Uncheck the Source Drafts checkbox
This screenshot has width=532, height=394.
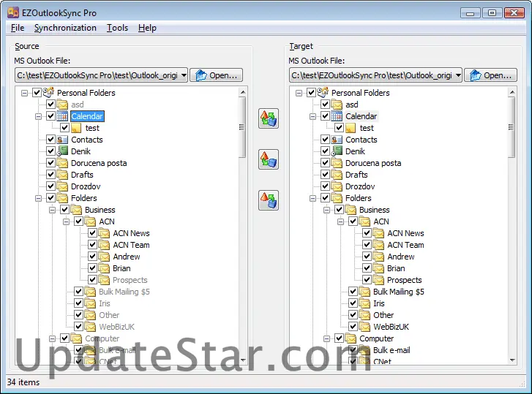click(x=50, y=175)
